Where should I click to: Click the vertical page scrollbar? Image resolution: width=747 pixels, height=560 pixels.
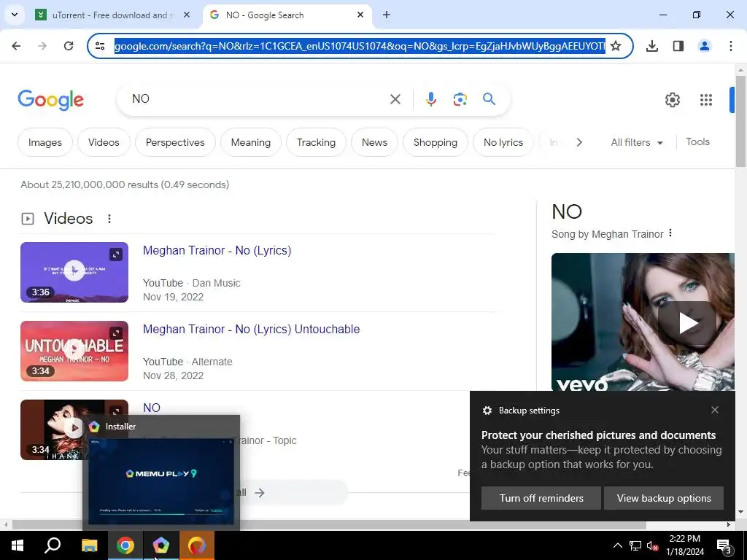(740, 120)
